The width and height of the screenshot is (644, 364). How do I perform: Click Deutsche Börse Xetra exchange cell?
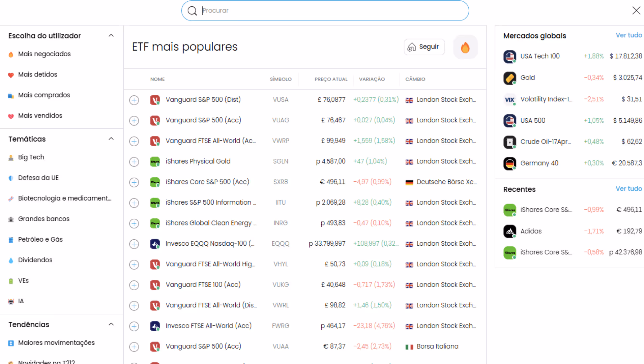pyautogui.click(x=441, y=182)
